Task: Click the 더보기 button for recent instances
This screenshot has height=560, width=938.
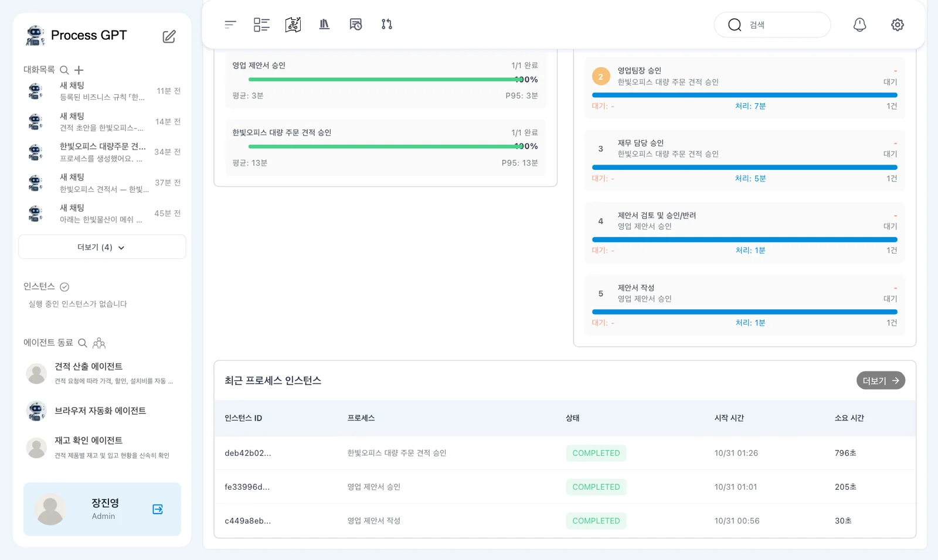Action: 881,381
